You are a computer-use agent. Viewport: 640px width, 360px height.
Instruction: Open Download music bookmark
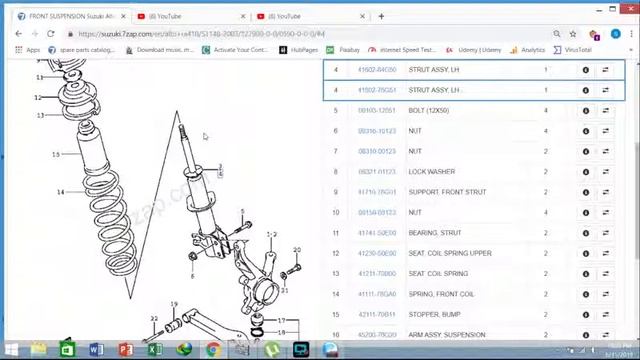(160, 50)
